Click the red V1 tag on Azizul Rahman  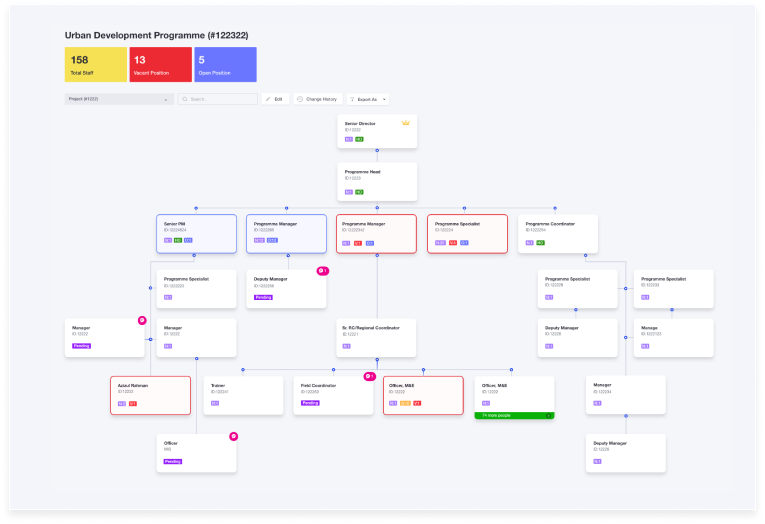click(133, 403)
